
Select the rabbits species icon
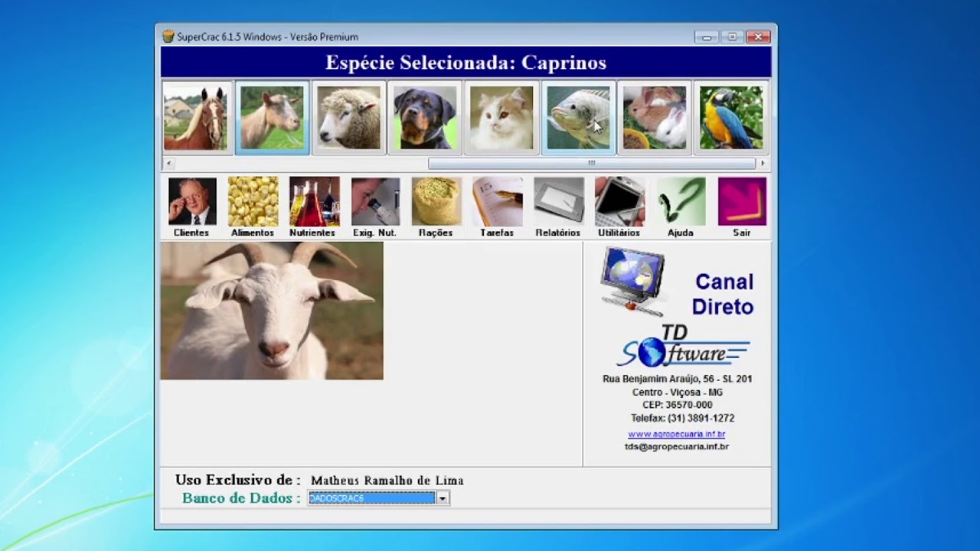[x=655, y=117]
